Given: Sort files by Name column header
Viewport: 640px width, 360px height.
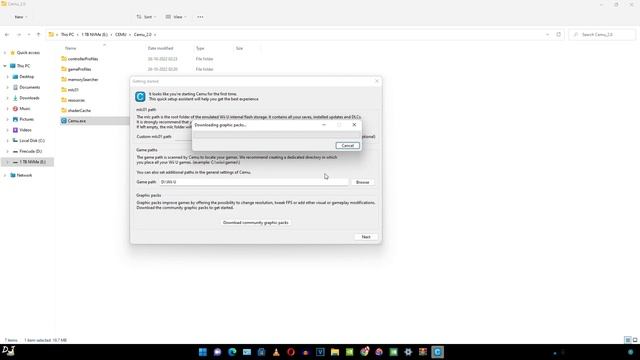Looking at the screenshot, I should tap(71, 48).
